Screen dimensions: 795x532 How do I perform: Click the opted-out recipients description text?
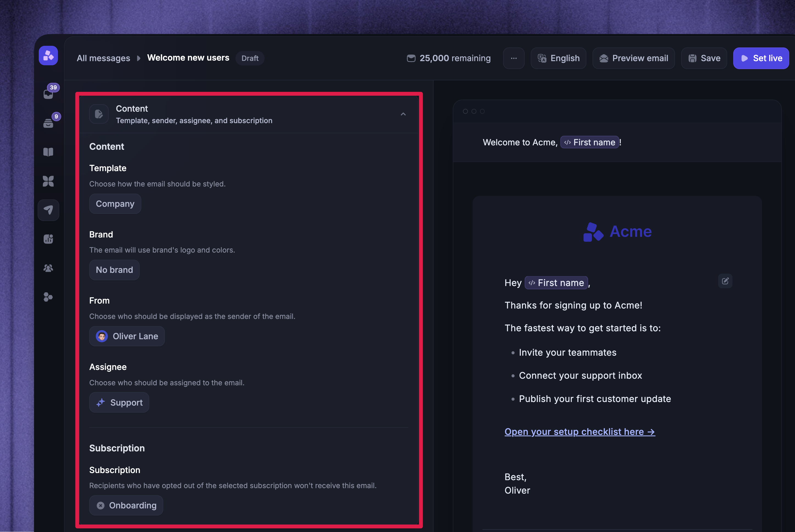click(233, 485)
